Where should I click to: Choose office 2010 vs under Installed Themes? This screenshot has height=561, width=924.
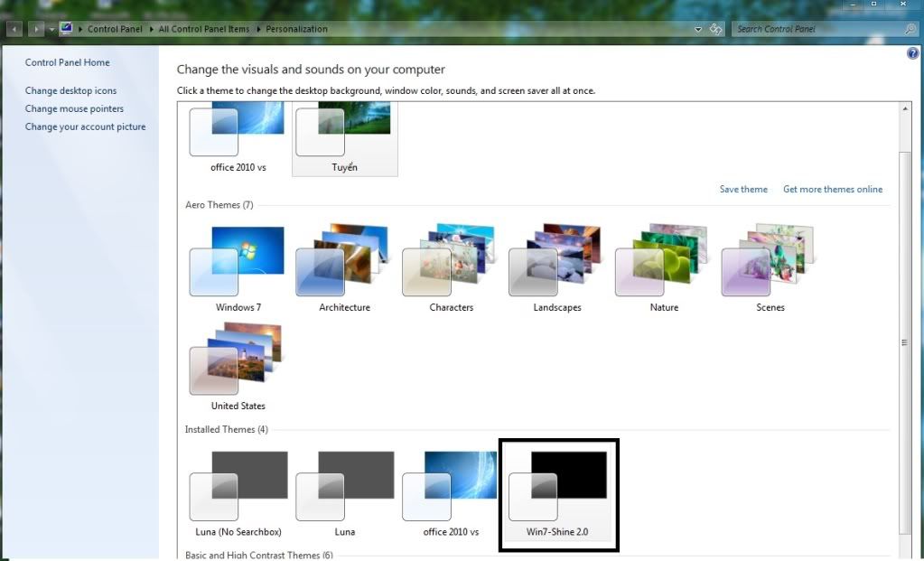(451, 494)
